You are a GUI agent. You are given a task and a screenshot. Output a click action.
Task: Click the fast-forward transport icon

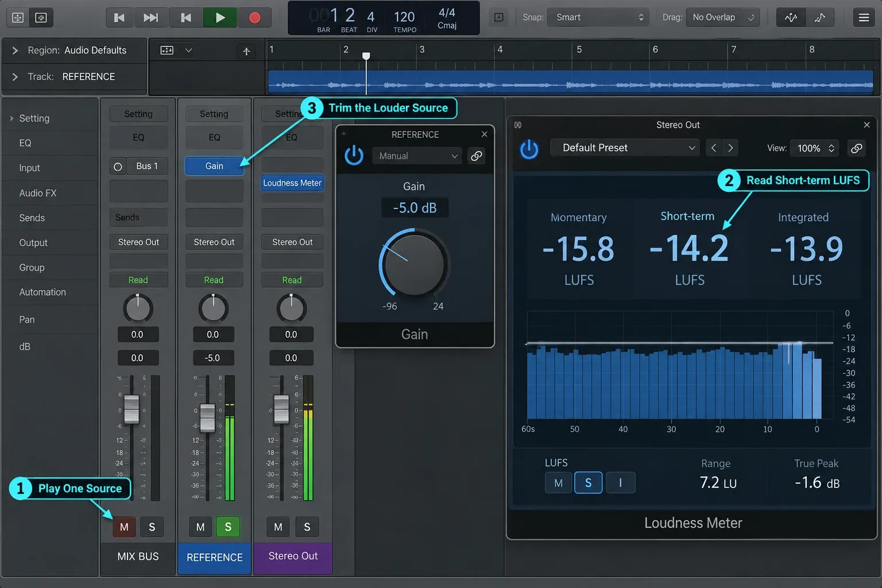(x=151, y=18)
